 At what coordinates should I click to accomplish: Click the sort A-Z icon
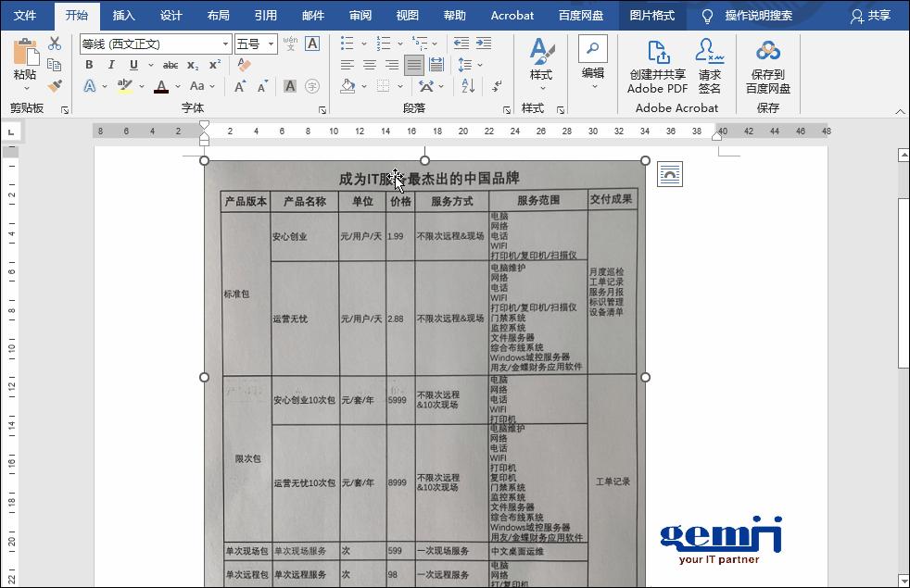tap(469, 86)
